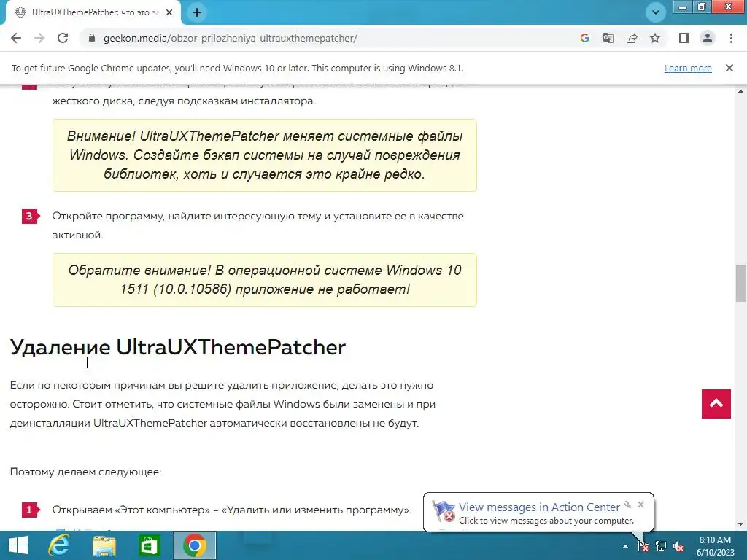Open the Windows Start button
This screenshot has width=747, height=560.
18,545
